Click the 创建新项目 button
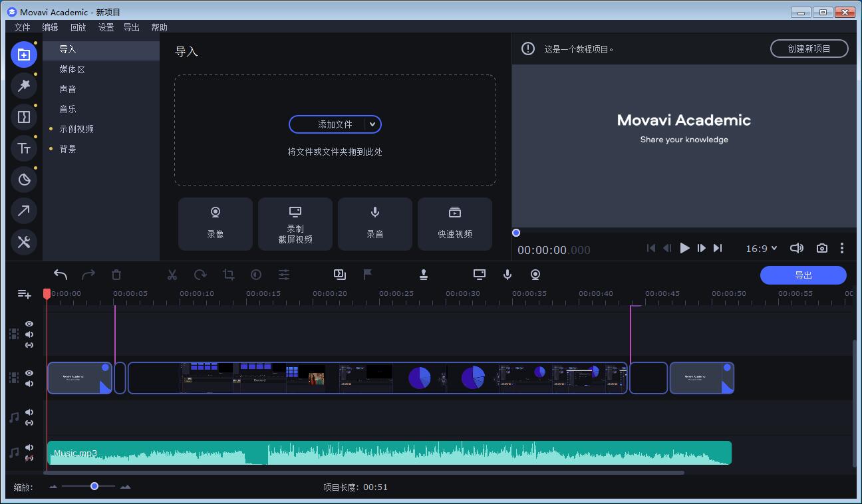Screen dimensions: 862x504 click(x=809, y=49)
